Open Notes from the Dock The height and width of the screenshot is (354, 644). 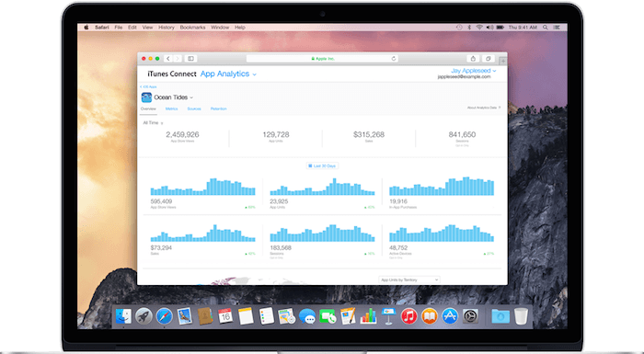(246, 316)
